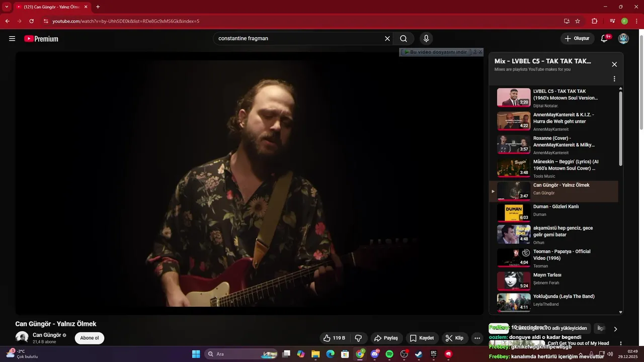Like the video with 119 B likes
This screenshot has height=362, width=644.
[x=334, y=338]
